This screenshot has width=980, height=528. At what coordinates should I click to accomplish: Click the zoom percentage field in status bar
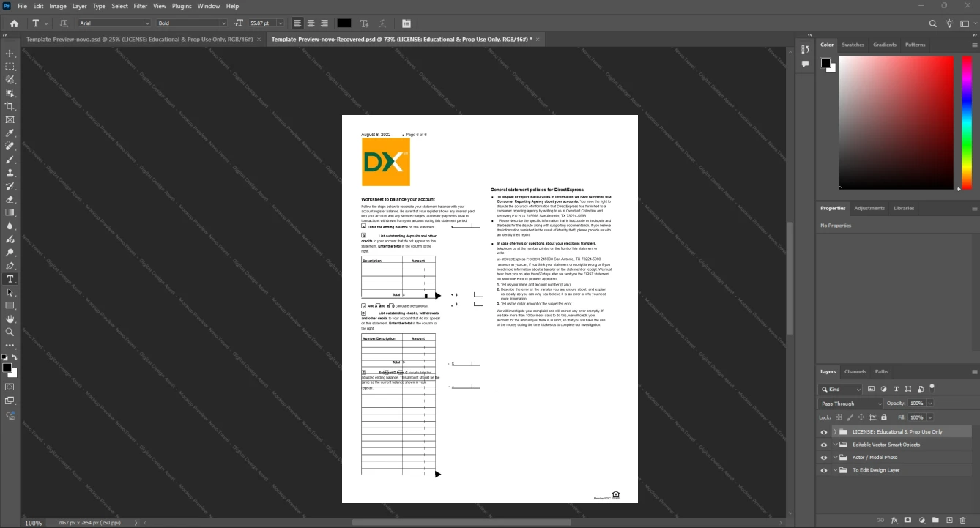[34, 523]
